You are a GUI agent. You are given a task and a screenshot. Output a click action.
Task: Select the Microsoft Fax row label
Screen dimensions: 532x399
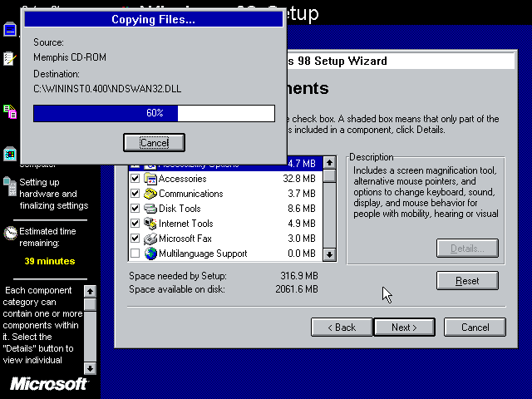tap(185, 239)
